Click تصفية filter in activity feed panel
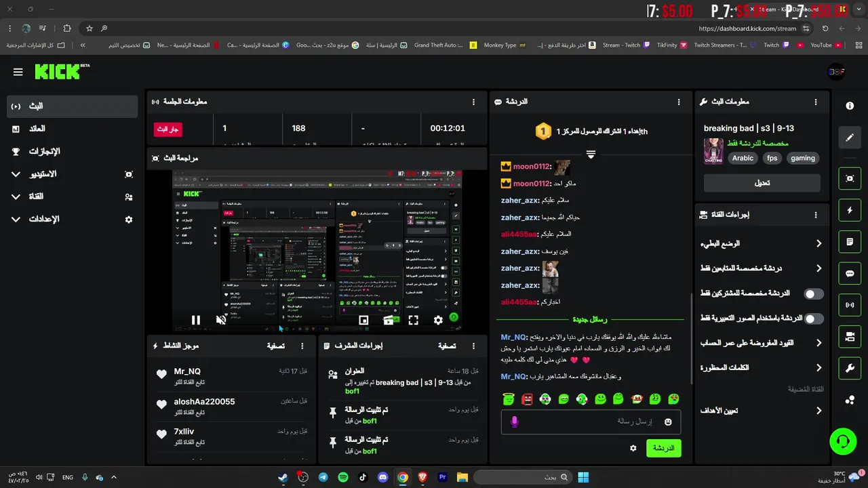The image size is (868, 488). coord(275,346)
